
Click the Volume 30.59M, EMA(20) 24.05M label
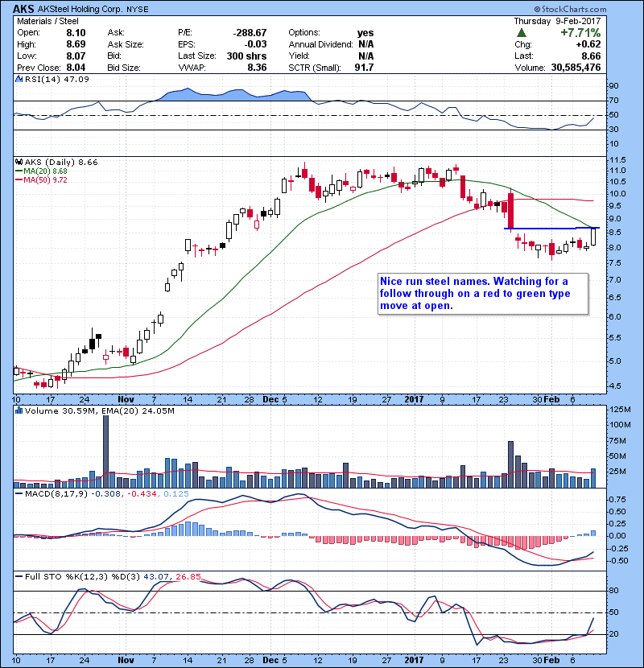(x=100, y=411)
